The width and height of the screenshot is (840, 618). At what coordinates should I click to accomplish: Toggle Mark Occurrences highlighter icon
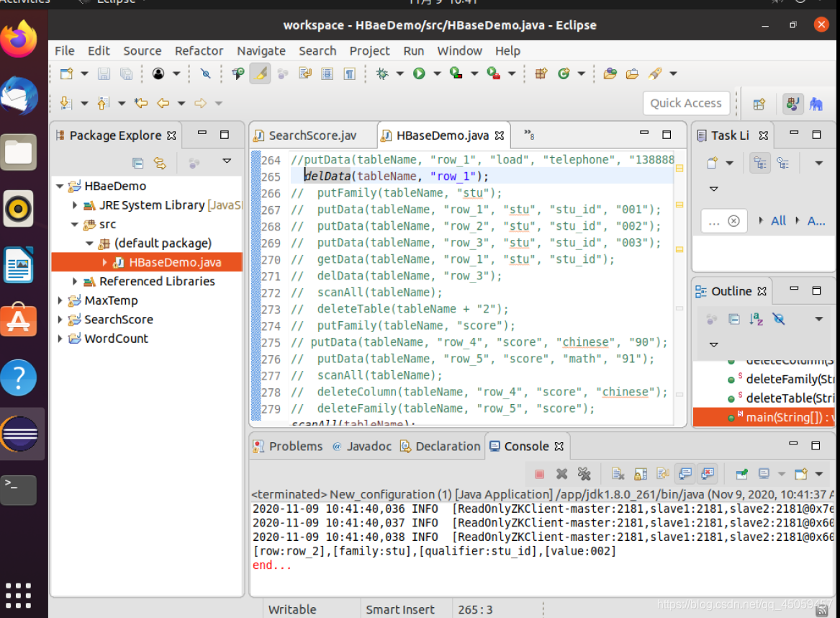click(x=261, y=73)
